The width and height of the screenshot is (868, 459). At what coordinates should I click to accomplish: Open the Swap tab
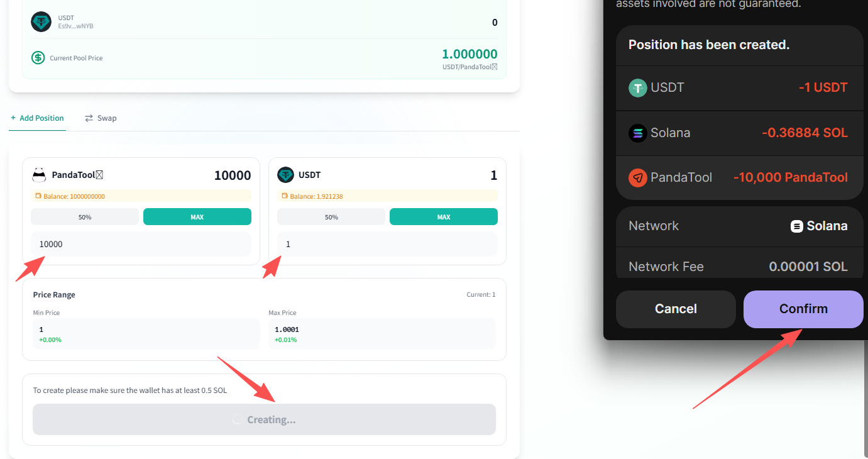tap(101, 118)
